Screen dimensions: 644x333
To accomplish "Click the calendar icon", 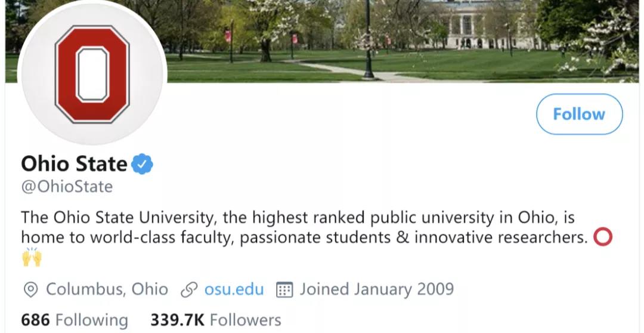I will (x=285, y=290).
